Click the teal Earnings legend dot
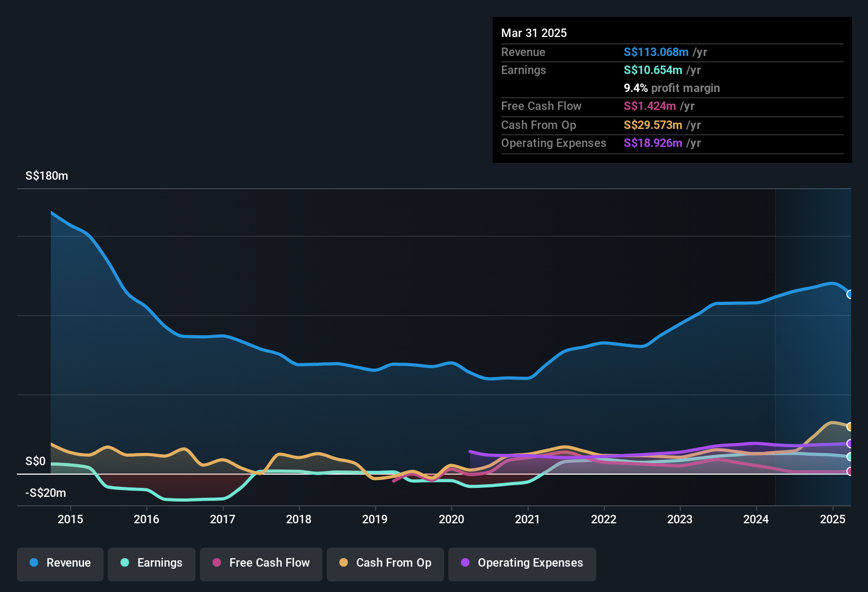This screenshot has width=868, height=592. [x=125, y=562]
